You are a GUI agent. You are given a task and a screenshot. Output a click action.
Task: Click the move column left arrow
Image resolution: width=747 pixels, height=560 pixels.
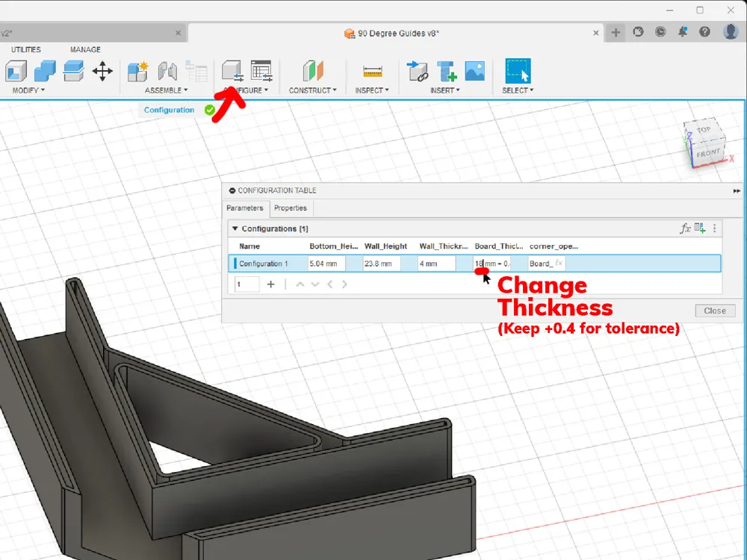[329, 284]
